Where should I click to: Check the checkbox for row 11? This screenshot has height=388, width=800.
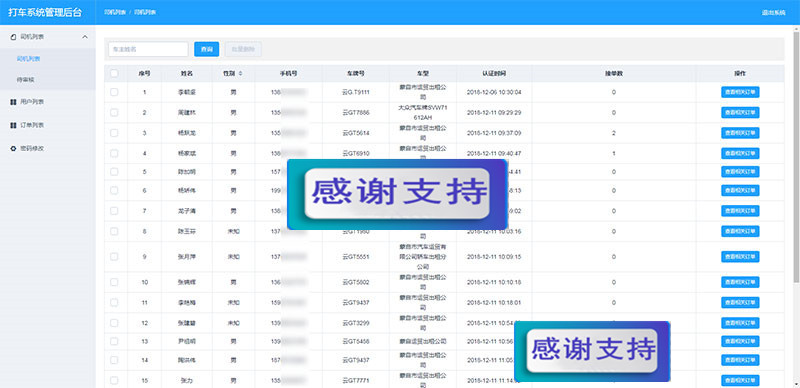tap(114, 303)
